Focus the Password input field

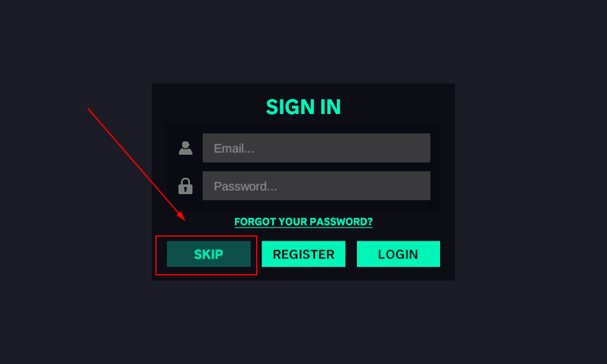[316, 186]
